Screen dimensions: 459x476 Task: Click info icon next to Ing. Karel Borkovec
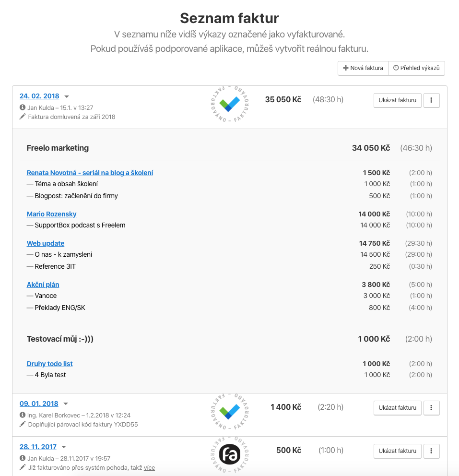pos(23,415)
